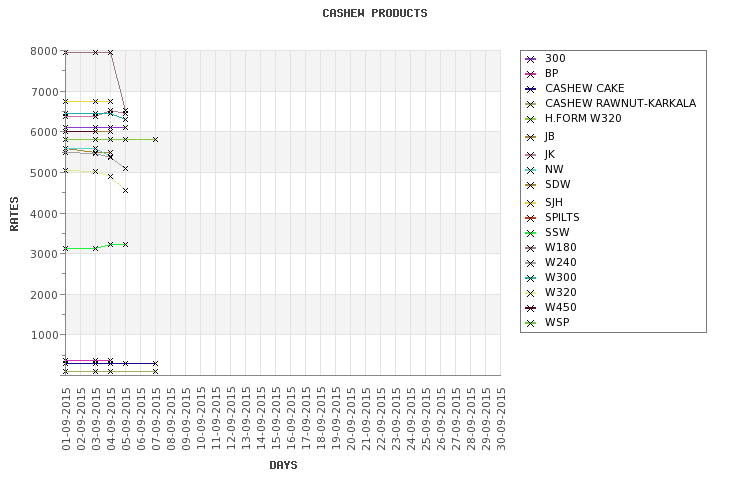Select the JK legend entry

540,154
